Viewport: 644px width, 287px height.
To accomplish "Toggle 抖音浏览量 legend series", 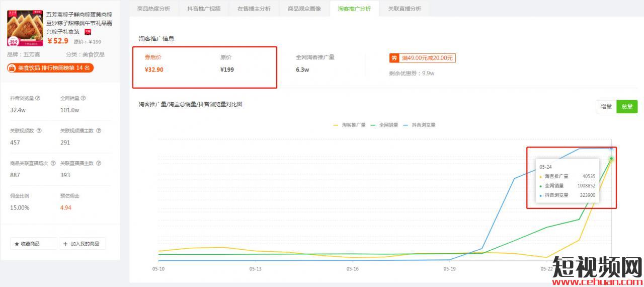I will point(420,125).
